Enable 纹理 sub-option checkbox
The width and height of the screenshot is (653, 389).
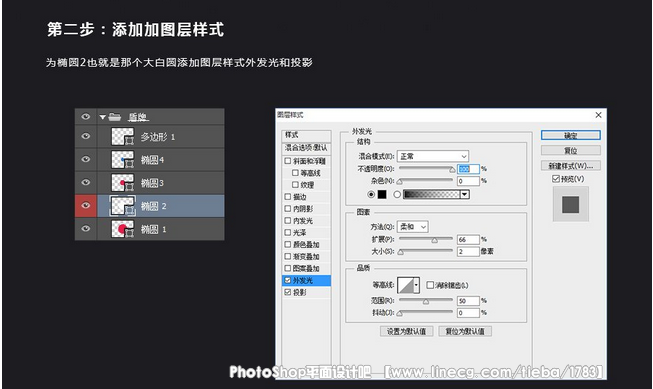pos(295,185)
